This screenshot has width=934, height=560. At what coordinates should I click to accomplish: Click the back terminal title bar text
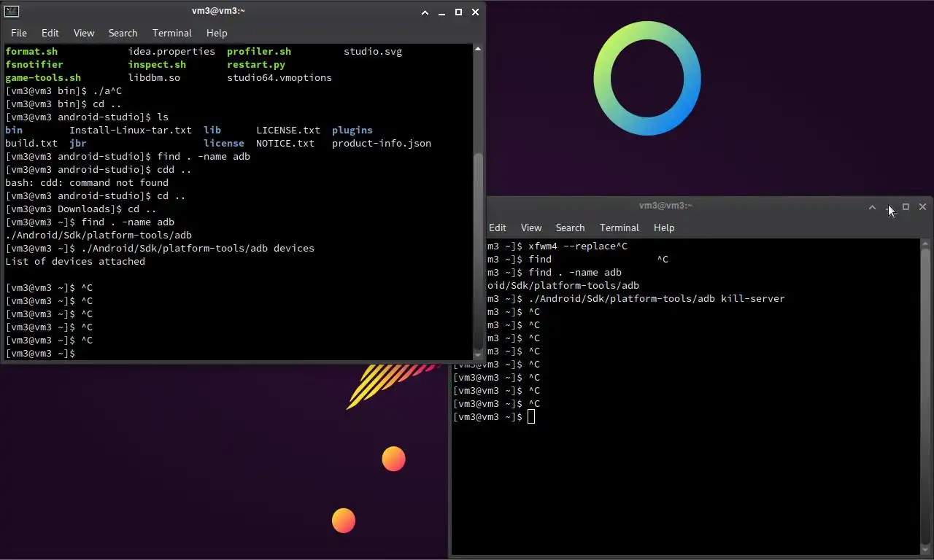(665, 206)
